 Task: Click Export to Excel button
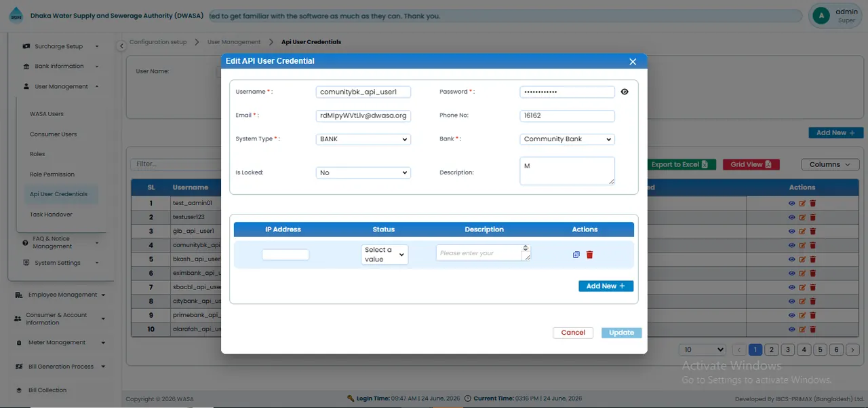pyautogui.click(x=679, y=164)
